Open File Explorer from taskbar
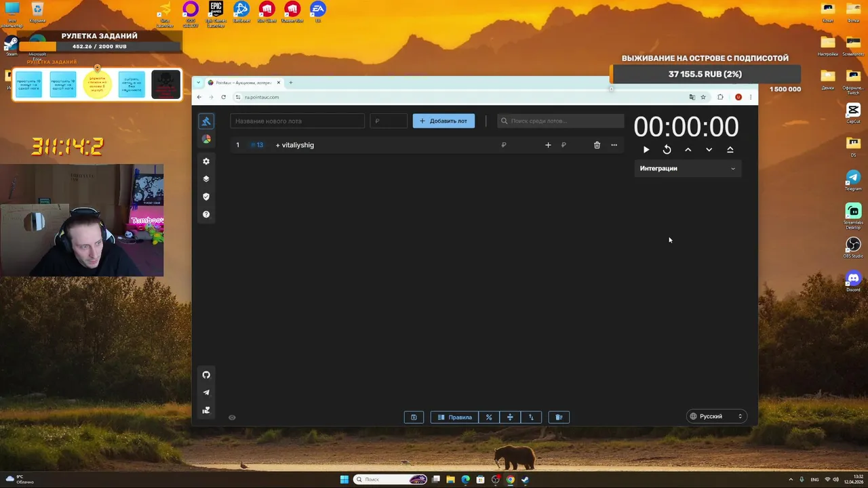Image resolution: width=868 pixels, height=488 pixels. click(450, 480)
